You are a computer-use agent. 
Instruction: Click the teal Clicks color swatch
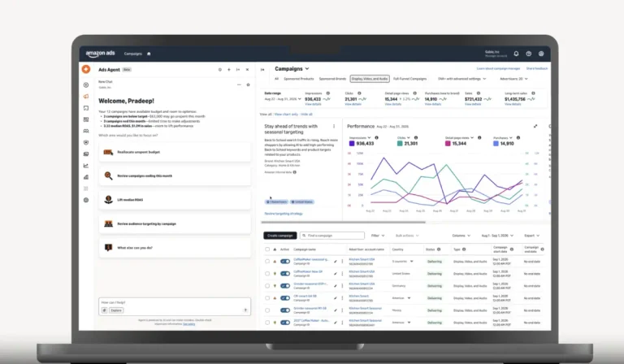400,144
